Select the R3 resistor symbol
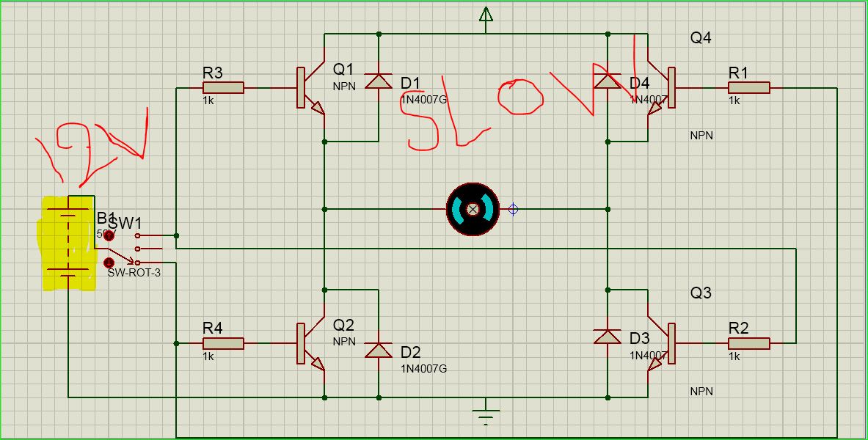Image resolution: width=868 pixels, height=440 pixels. click(x=223, y=88)
